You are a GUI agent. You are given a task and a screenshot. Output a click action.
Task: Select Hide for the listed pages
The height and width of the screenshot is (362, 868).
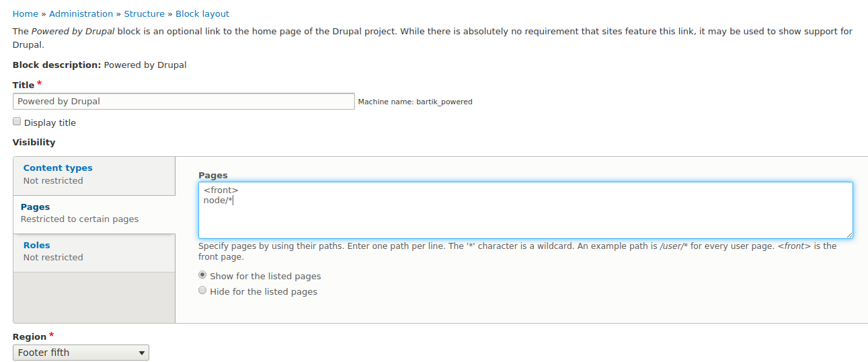pyautogui.click(x=202, y=291)
